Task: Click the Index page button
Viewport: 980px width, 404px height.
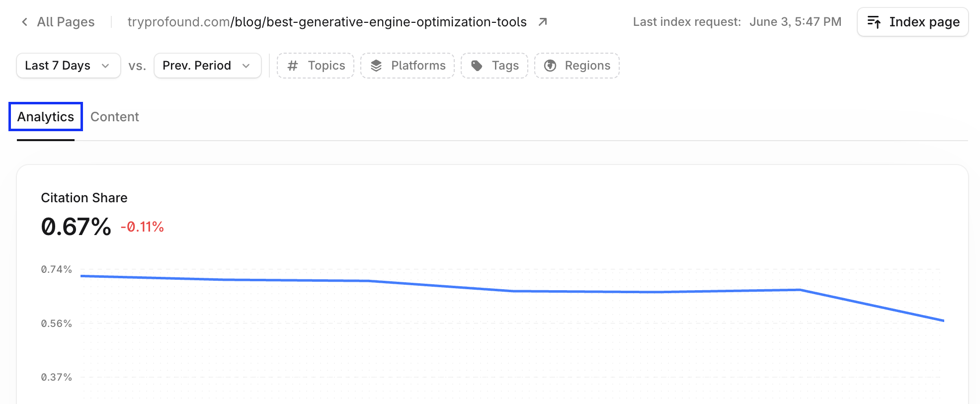Action: click(x=913, y=22)
